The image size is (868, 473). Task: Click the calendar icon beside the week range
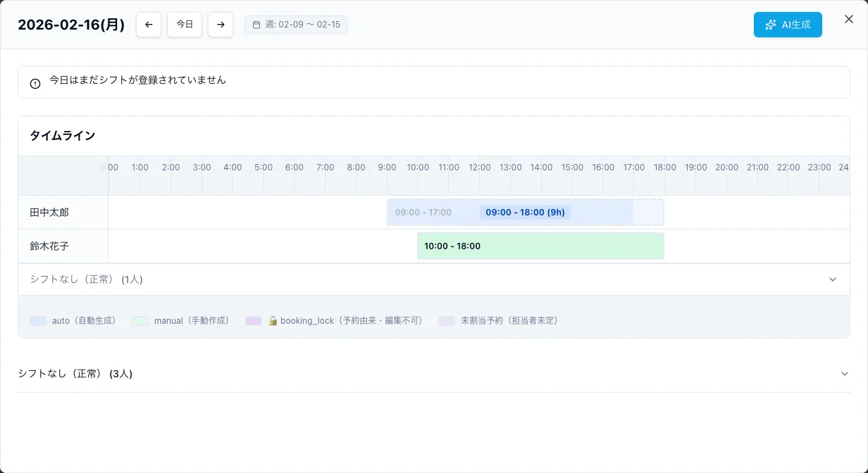tap(256, 24)
